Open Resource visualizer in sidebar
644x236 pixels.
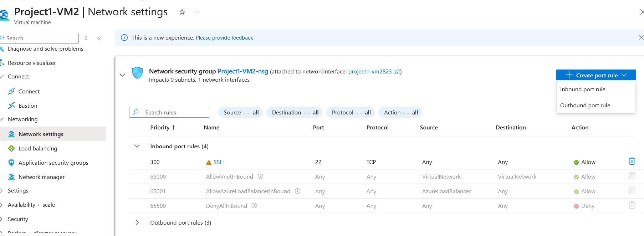pyautogui.click(x=32, y=63)
